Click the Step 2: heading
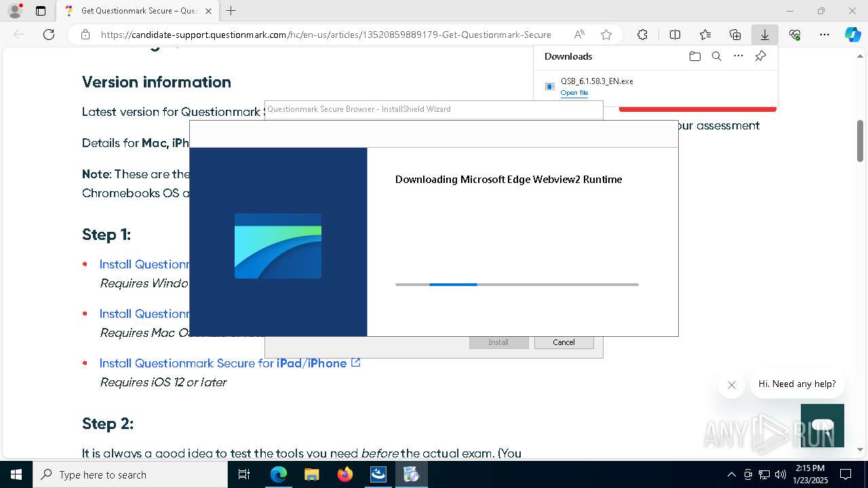868x488 pixels. coord(108,424)
